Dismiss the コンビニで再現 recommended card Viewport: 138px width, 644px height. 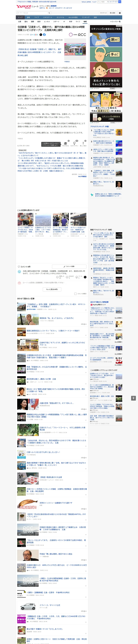coord(33,236)
